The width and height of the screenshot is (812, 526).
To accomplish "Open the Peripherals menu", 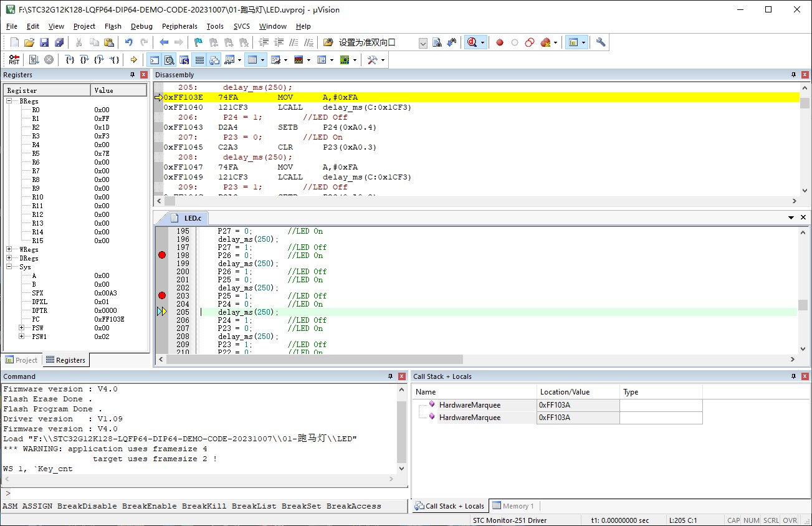I will tap(179, 26).
